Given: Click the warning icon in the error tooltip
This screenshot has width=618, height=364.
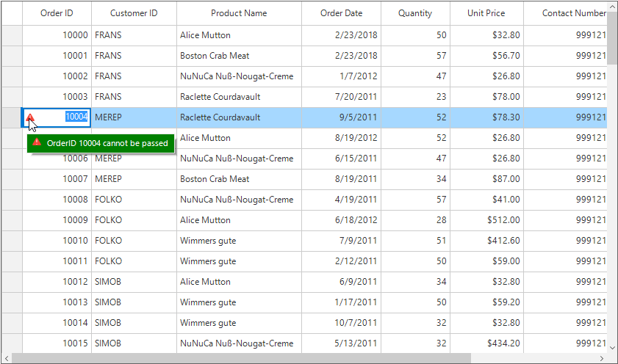Looking at the screenshot, I should click(37, 142).
